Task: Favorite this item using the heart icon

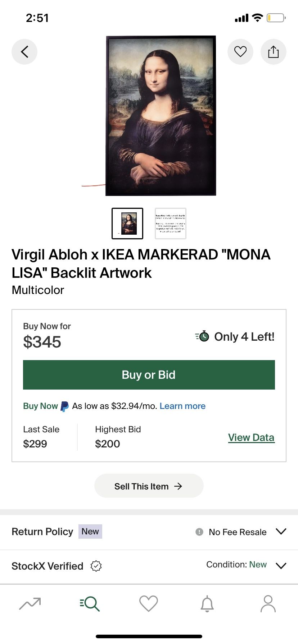Action: 240,51
